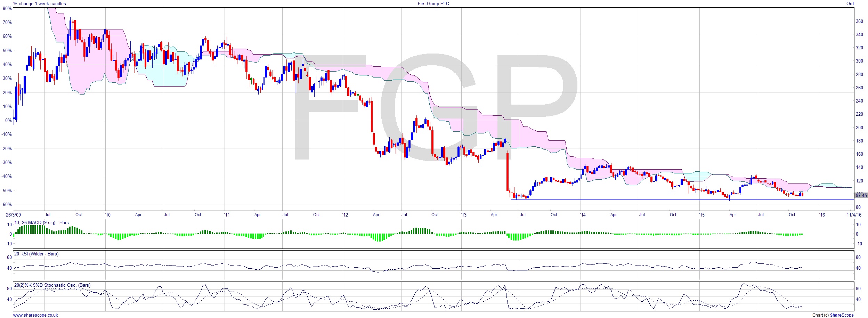Image resolution: width=868 pixels, height=318 pixels.
Task: Click the 0% label on left axis
Action: tap(8, 120)
